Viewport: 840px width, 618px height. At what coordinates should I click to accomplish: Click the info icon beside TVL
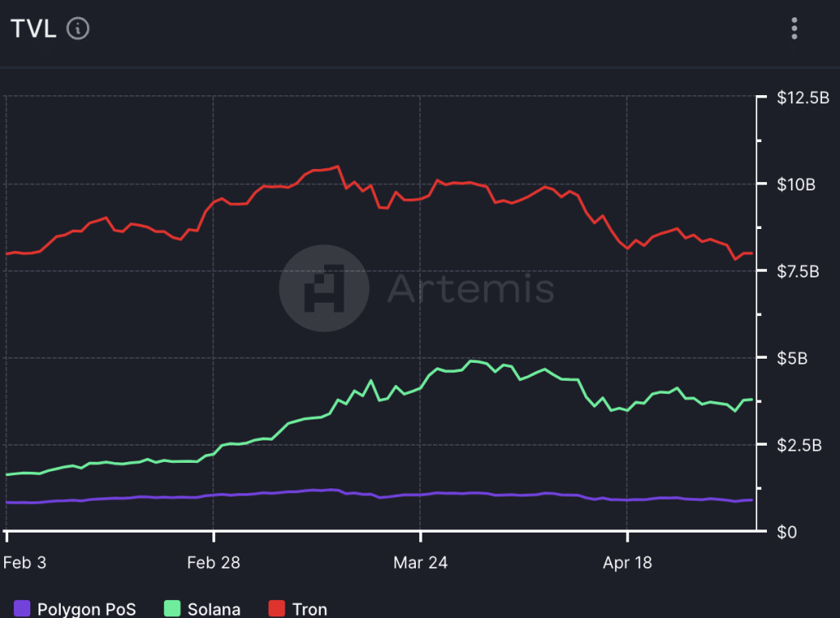[77, 28]
